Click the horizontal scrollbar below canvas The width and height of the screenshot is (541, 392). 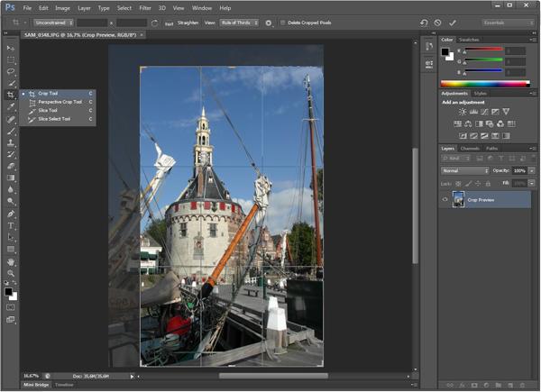pyautogui.click(x=273, y=376)
